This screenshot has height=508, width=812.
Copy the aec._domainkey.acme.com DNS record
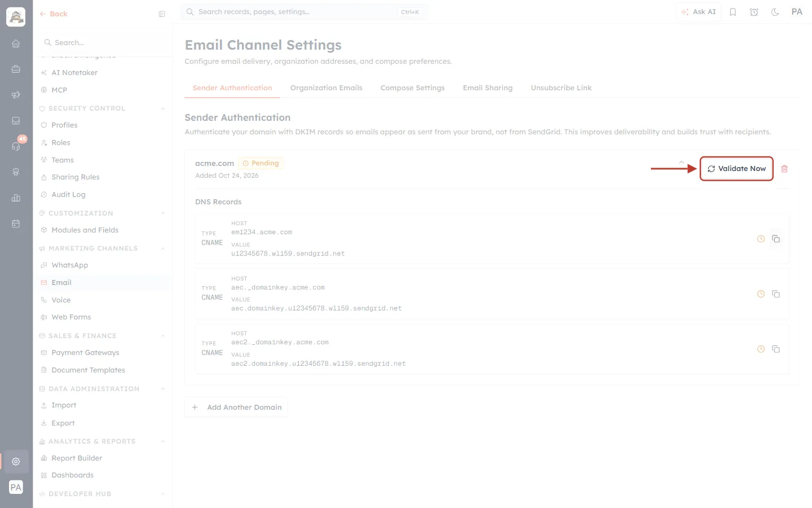point(776,294)
